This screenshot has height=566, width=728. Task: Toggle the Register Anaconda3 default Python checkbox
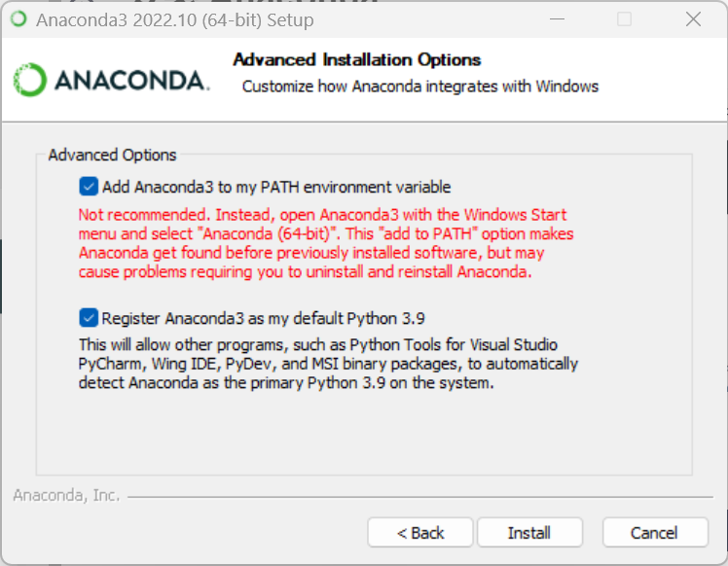89,318
